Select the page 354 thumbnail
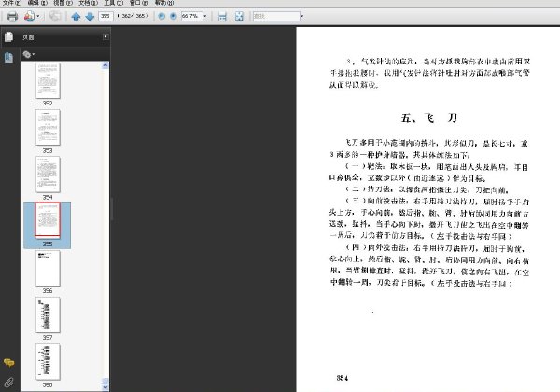 [48, 175]
